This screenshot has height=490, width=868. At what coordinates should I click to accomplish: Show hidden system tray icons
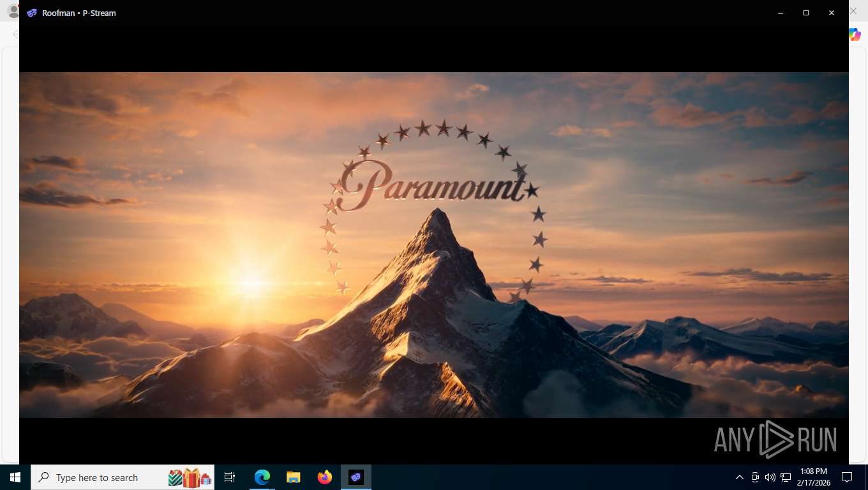click(740, 477)
